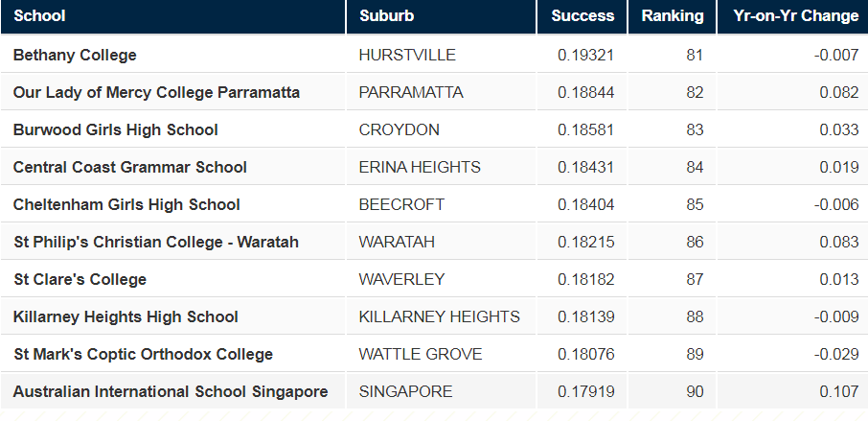Click ranking number 84
This screenshot has width=868, height=421.
tap(695, 167)
